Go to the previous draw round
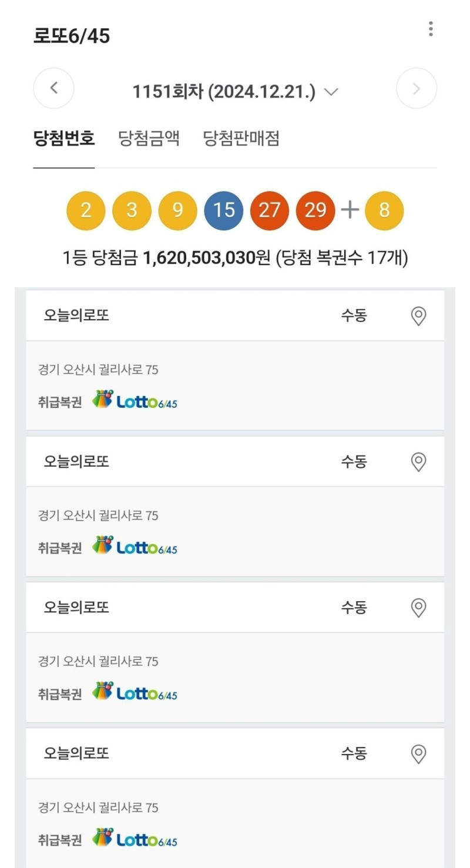Image resolution: width=470 pixels, height=868 pixels. click(x=53, y=89)
